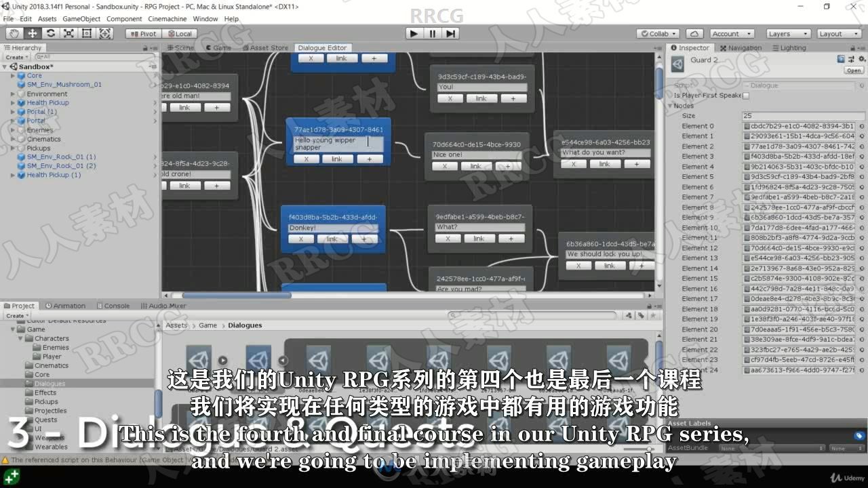This screenshot has height=488, width=868.
Task: Pick object for Element 5 via circle icon
Action: 862,177
